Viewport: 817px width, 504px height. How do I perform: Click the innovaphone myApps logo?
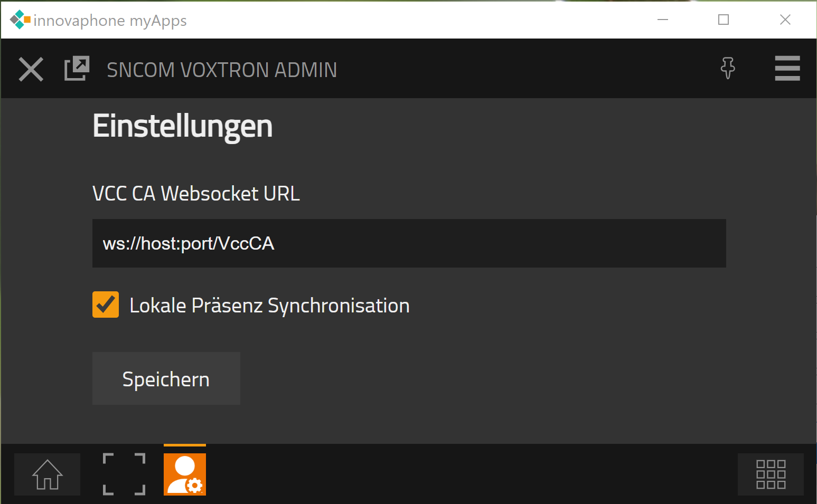tap(20, 20)
